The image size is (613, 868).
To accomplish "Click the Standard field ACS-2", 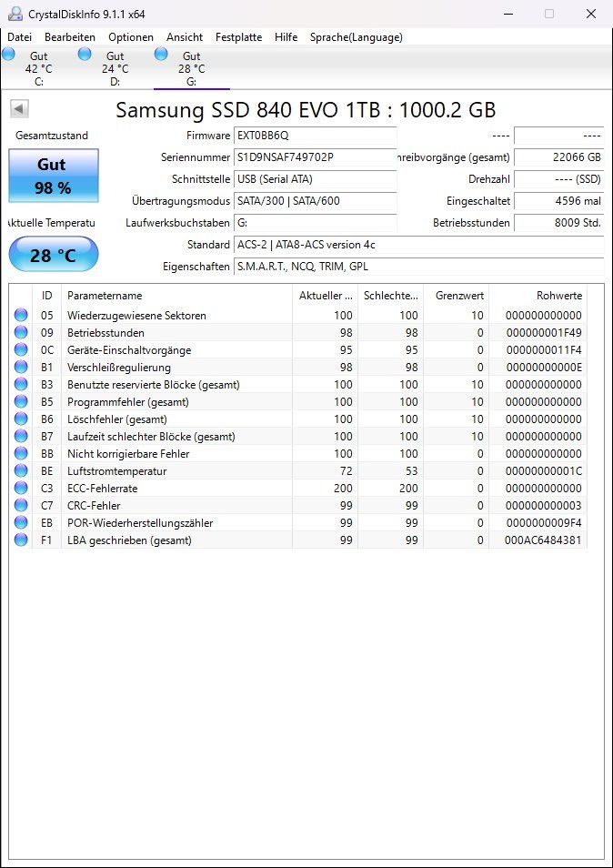I will point(418,245).
